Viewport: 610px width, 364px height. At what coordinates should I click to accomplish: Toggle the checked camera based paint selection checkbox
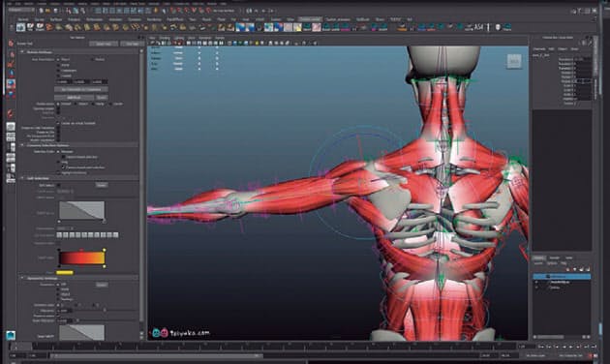(65, 167)
